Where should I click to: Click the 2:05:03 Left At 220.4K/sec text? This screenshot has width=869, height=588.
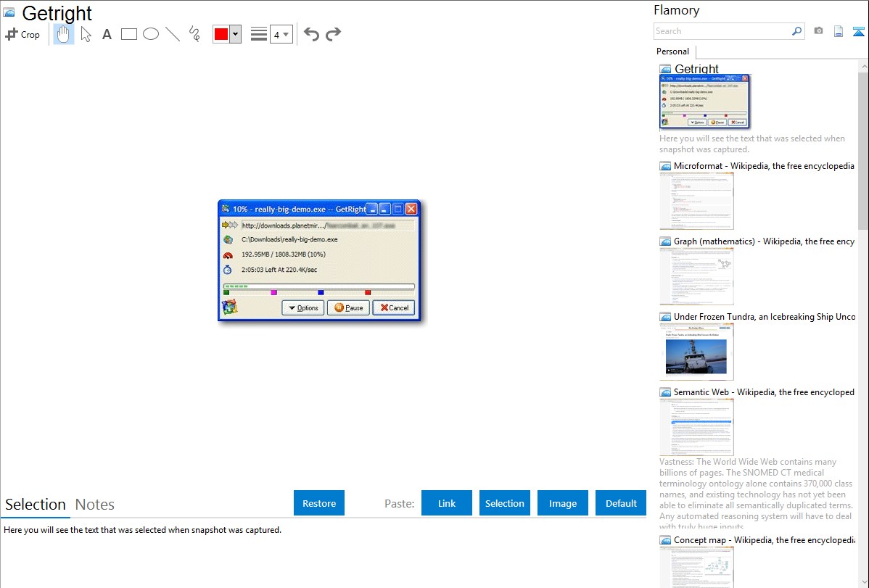coord(279,270)
